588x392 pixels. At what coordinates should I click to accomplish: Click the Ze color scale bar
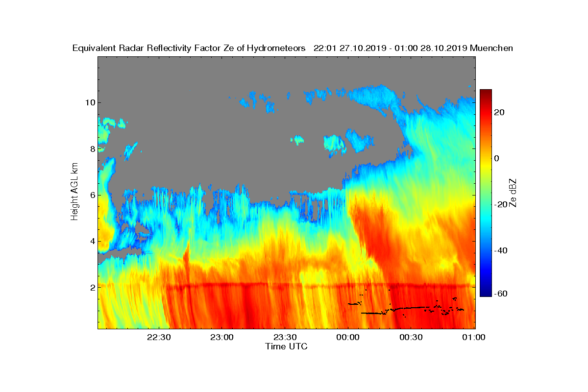pyautogui.click(x=486, y=193)
